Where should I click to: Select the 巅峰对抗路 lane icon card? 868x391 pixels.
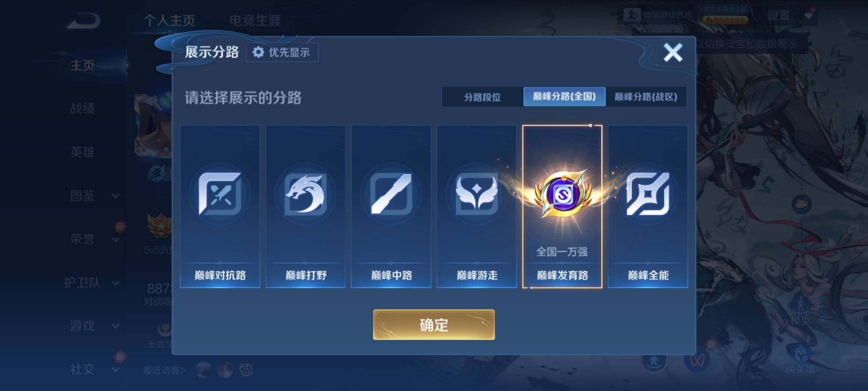click(x=220, y=206)
